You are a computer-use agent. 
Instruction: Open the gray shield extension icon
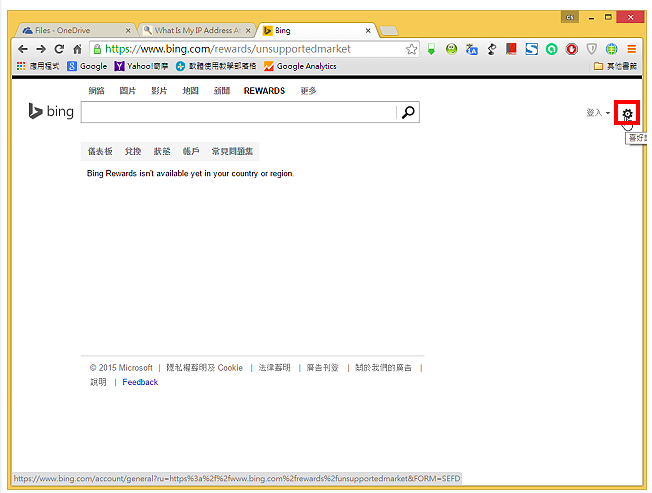pyautogui.click(x=591, y=49)
